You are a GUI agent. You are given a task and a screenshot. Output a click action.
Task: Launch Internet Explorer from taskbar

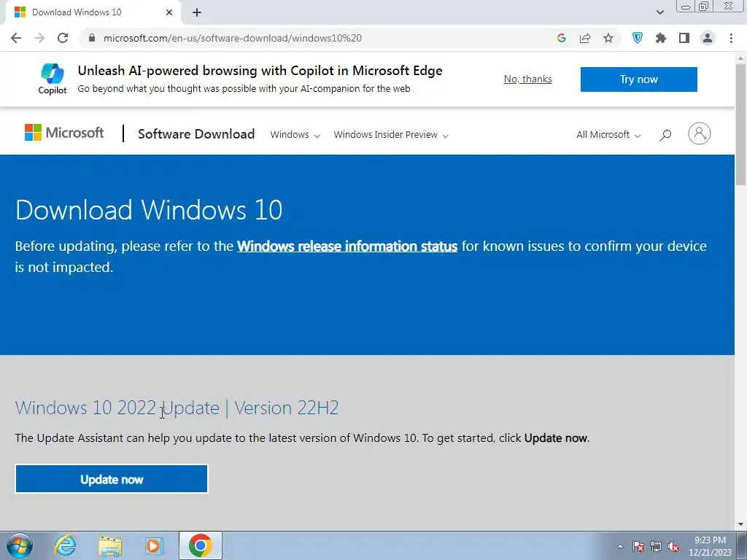tap(65, 545)
